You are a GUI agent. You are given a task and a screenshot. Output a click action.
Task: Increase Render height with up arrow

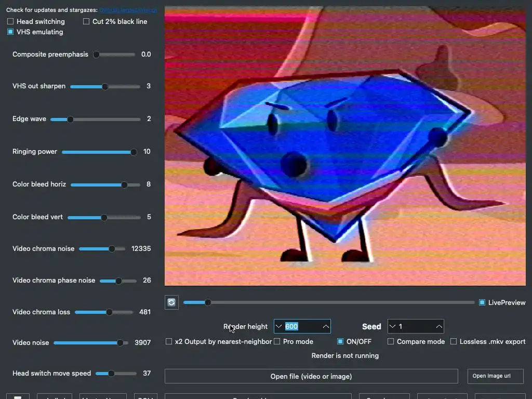pos(326,326)
